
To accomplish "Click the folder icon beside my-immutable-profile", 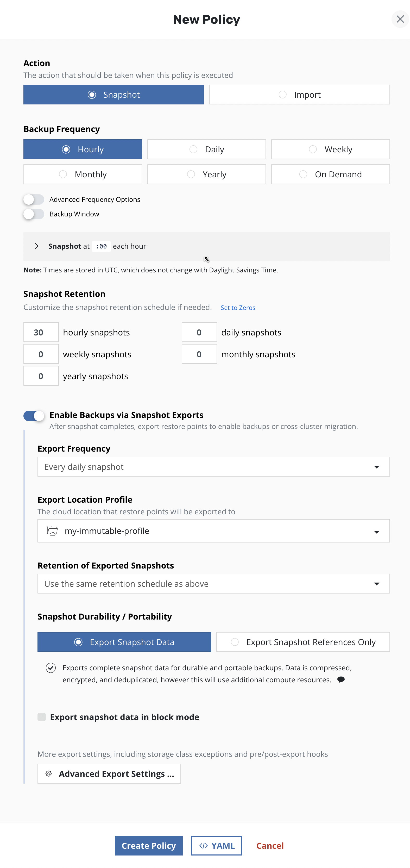I will (x=52, y=531).
